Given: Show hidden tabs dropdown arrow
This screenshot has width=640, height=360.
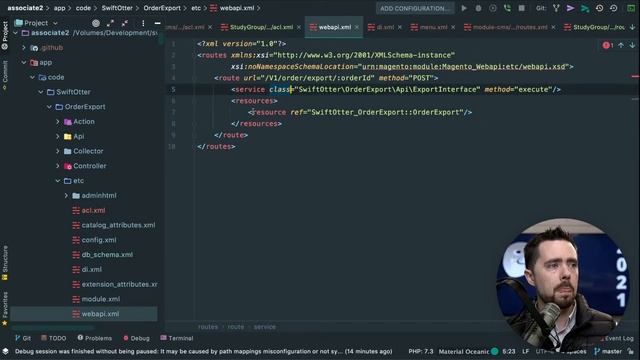Looking at the screenshot, I should 632,27.
